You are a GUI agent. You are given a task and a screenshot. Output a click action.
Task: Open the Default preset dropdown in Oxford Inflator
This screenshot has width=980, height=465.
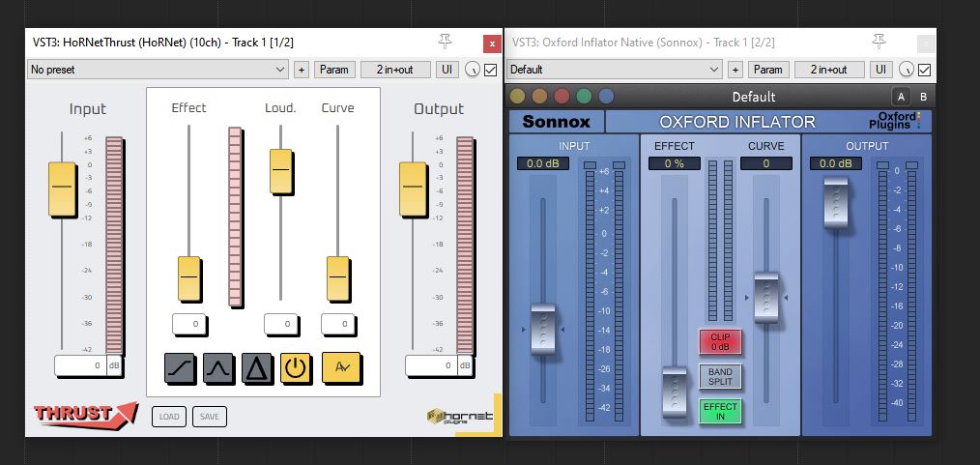click(614, 70)
